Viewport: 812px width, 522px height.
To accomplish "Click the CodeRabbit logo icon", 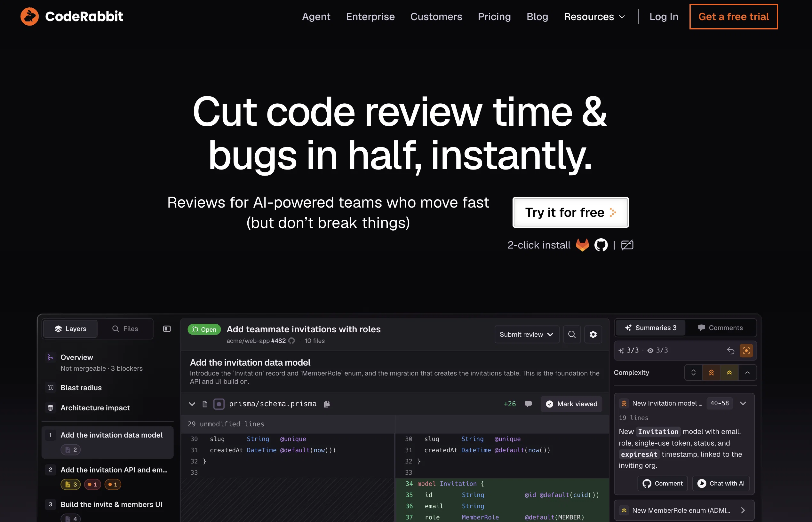I will point(29,16).
